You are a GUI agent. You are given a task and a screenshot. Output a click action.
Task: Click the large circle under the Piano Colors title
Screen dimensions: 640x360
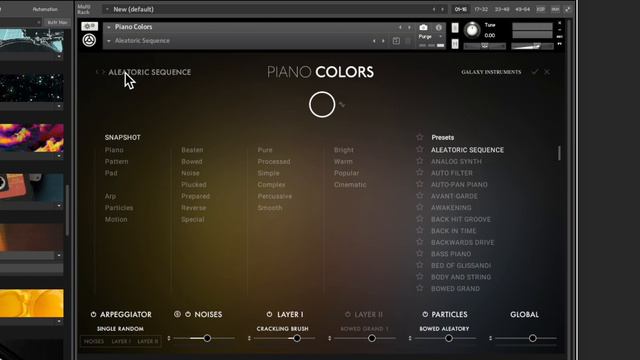click(322, 104)
